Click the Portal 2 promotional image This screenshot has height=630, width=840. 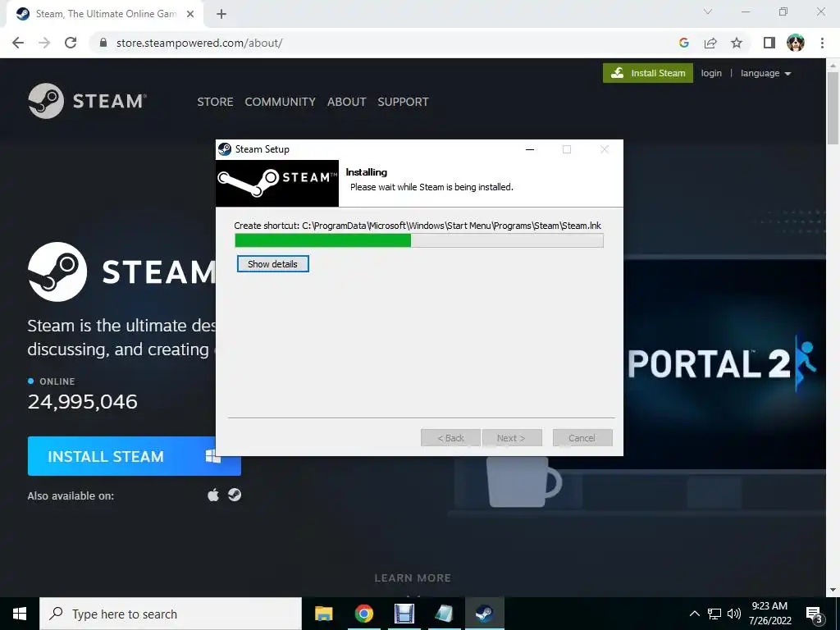(724, 363)
